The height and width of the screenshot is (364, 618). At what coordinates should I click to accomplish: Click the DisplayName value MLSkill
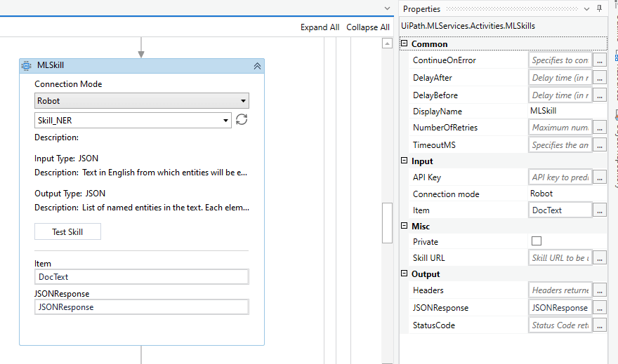click(x=543, y=111)
